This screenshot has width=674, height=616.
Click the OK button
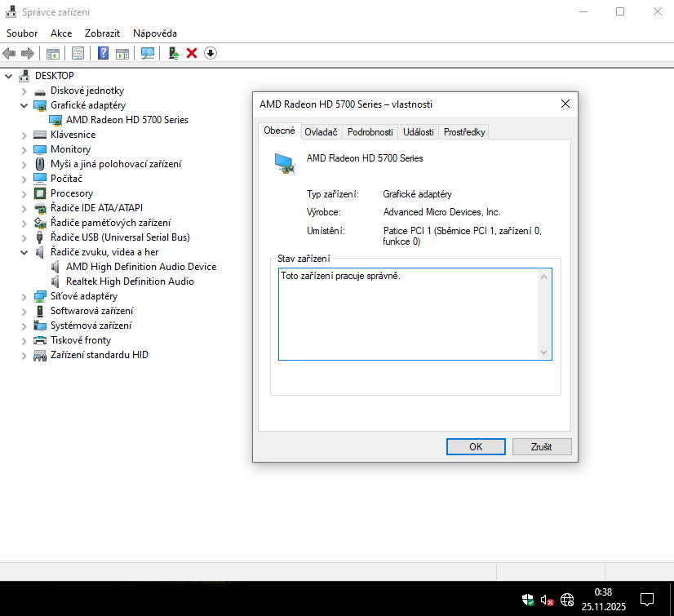point(476,446)
